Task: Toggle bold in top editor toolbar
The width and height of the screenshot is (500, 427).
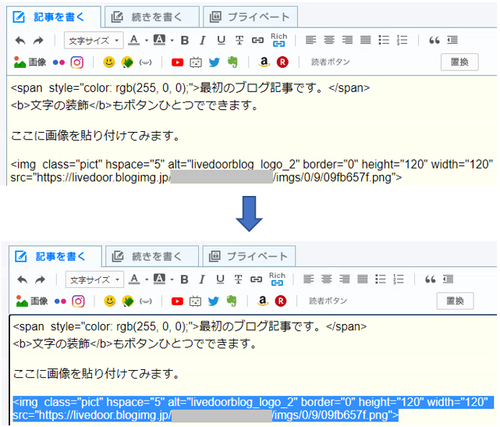Action: [185, 41]
